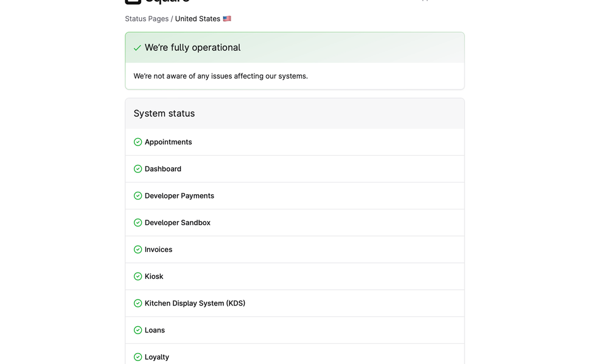Click the Appointments status check icon
This screenshot has width=608, height=364.
[x=138, y=142]
